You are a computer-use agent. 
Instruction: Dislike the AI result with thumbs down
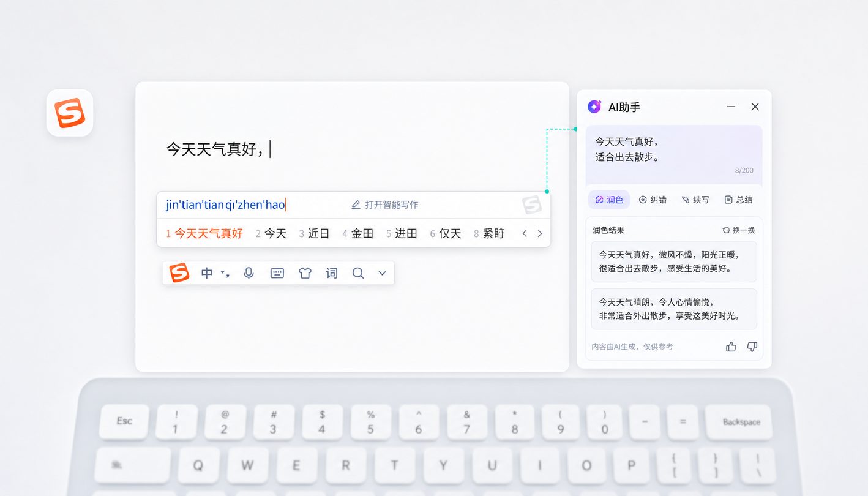point(752,347)
